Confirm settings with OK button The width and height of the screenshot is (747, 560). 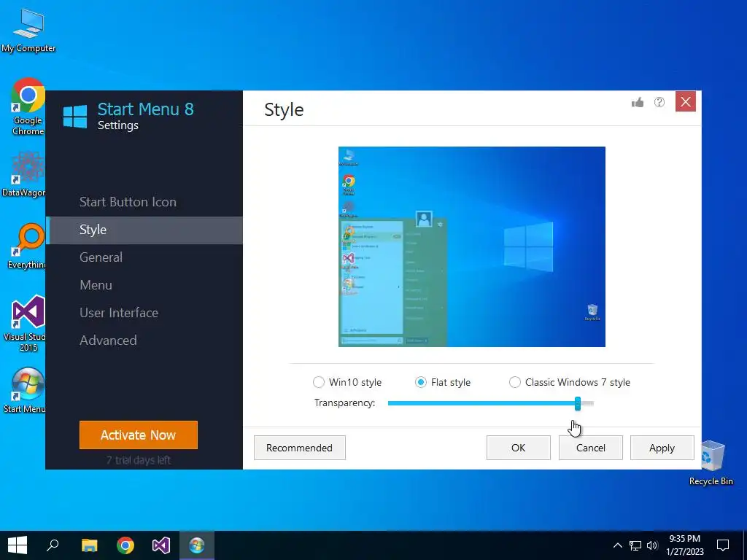tap(519, 448)
